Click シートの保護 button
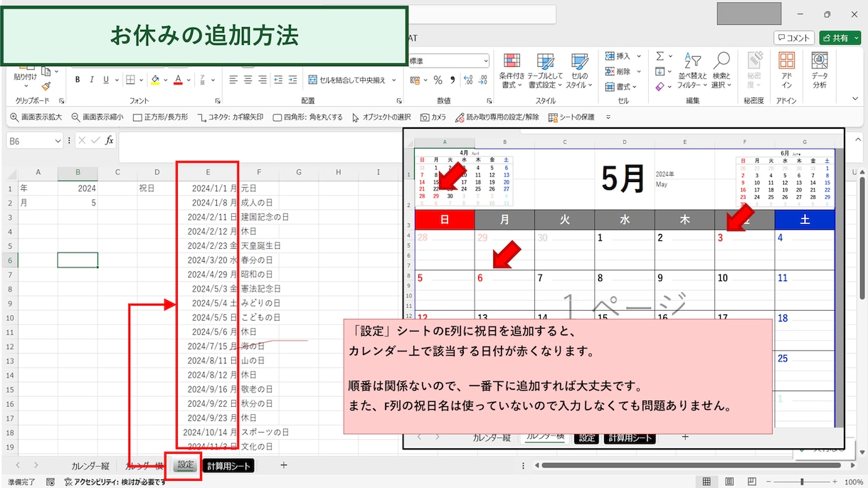The height and width of the screenshot is (488, 868). click(571, 117)
